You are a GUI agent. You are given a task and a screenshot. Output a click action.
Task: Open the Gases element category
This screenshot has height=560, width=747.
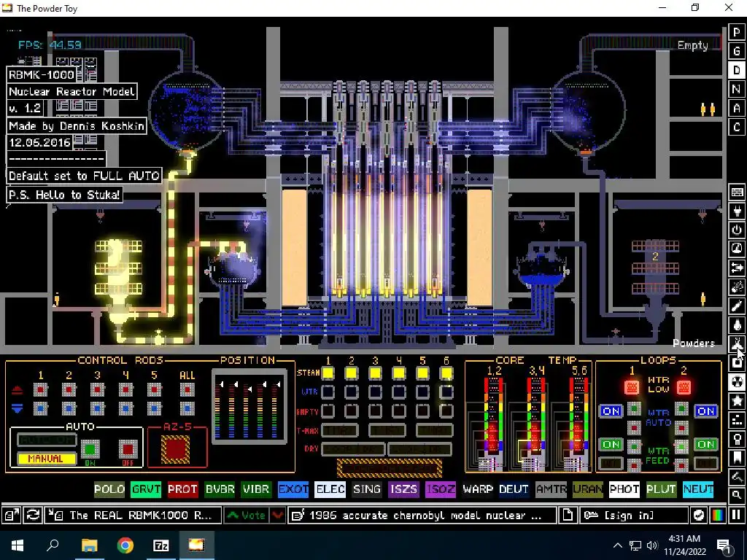(737, 306)
